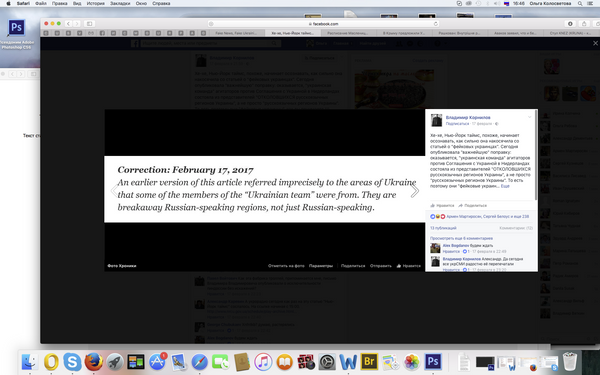Switch to the Fake News, Fake Ukraini tab
Screen dimensions: 600x375
[236, 33]
